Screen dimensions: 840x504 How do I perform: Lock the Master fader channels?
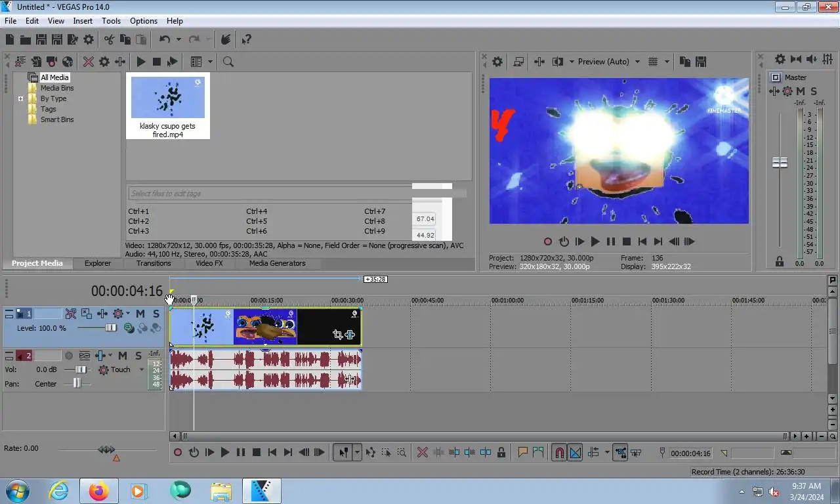[780, 261]
